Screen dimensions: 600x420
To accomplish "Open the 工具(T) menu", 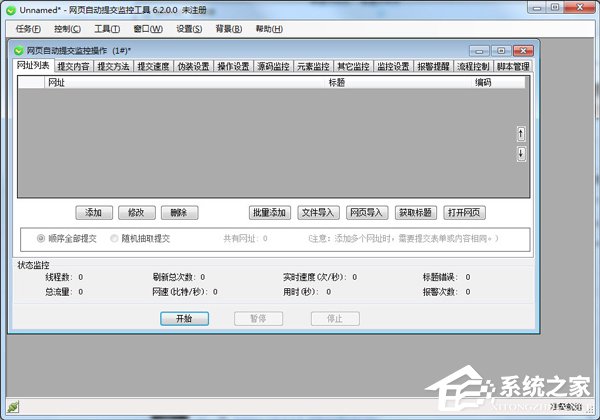I will pyautogui.click(x=107, y=29).
